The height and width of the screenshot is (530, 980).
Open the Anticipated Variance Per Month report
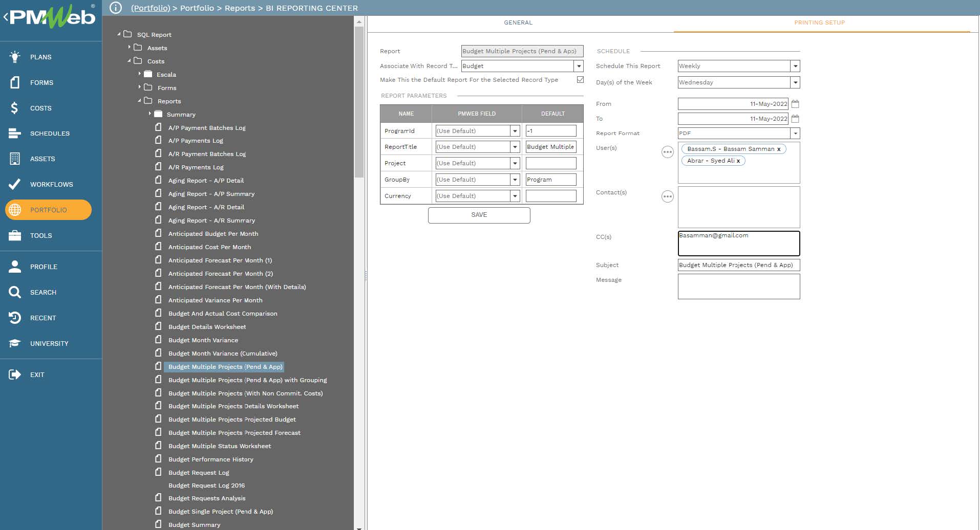[215, 300]
